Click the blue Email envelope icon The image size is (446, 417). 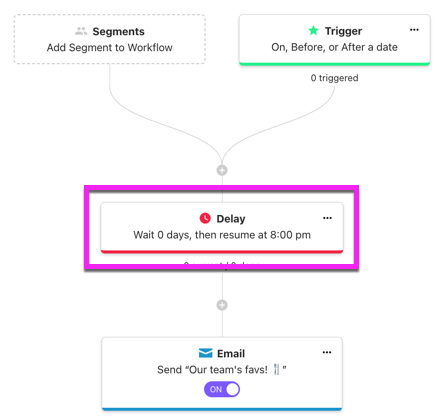tap(205, 353)
